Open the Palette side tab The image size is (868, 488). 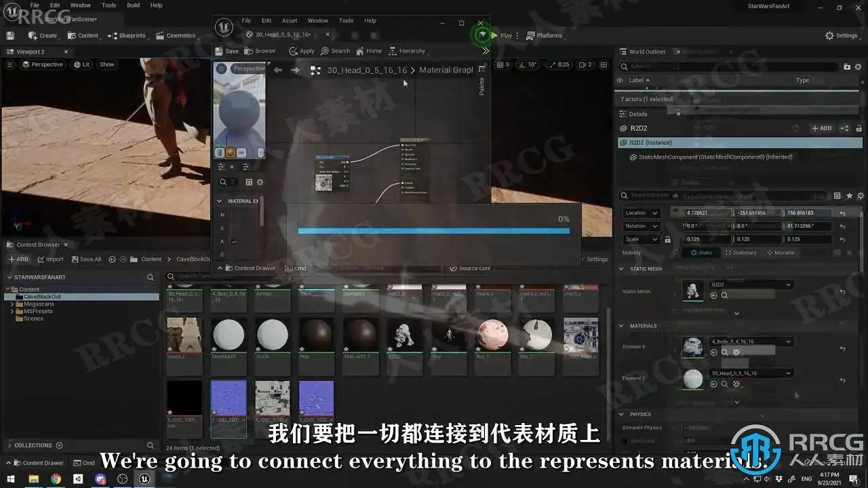482,86
